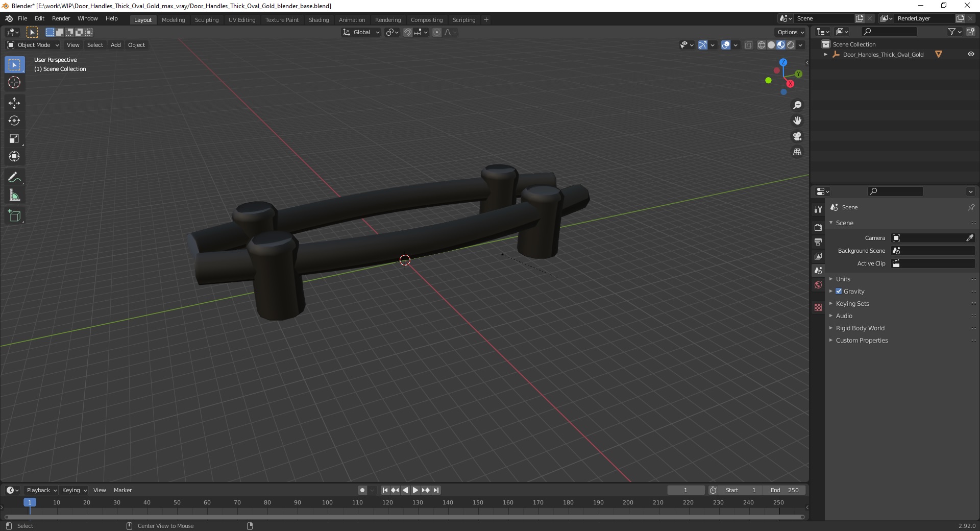Open the viewport Add menu
Viewport: 980px width, 531px height.
[116, 45]
